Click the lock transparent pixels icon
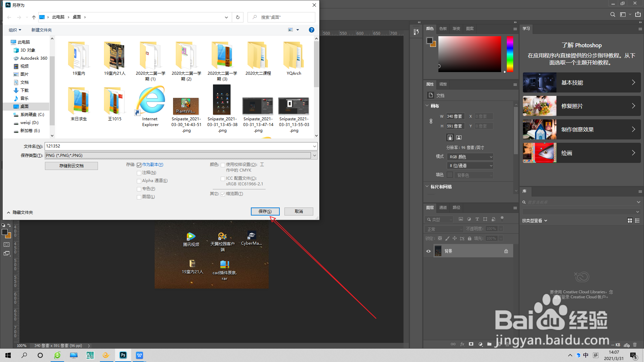The height and width of the screenshot is (362, 644). (440, 238)
